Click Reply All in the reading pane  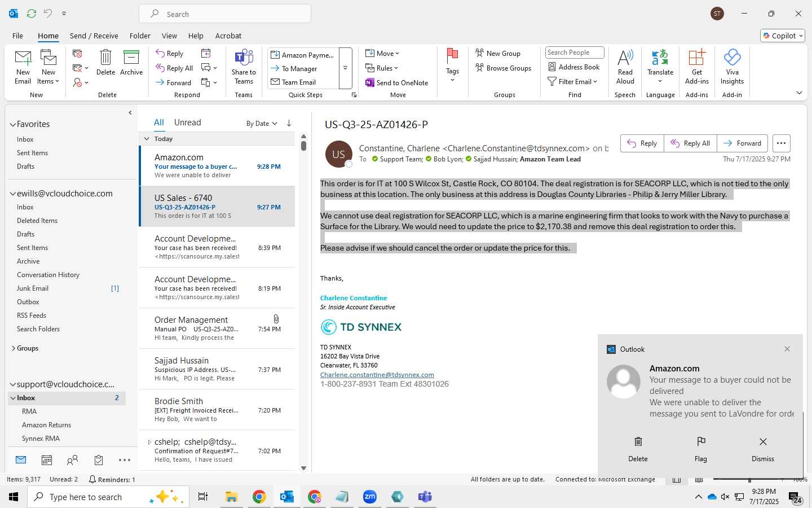click(690, 143)
